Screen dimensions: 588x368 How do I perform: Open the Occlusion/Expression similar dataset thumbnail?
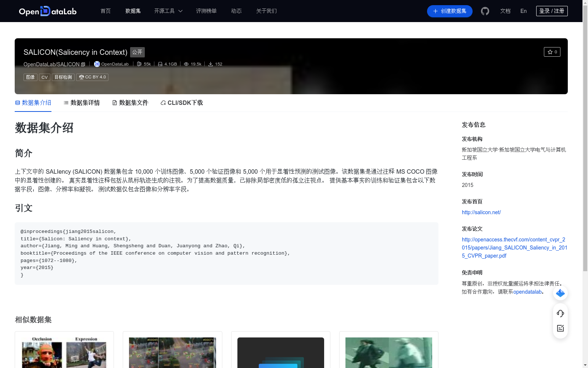pyautogui.click(x=64, y=352)
